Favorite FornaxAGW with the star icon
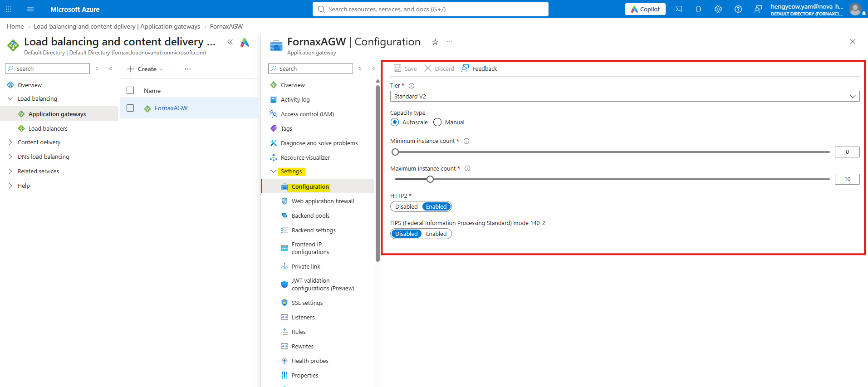This screenshot has height=387, width=868. coord(435,42)
